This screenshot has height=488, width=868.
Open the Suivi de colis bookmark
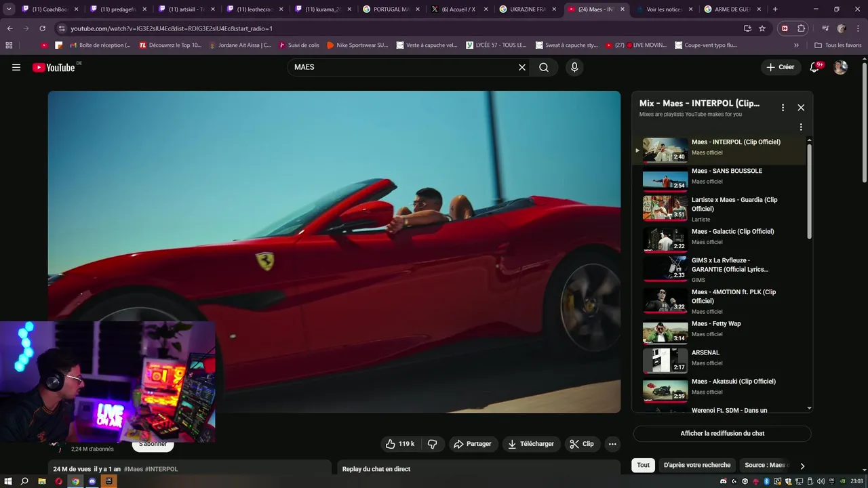[x=298, y=45]
